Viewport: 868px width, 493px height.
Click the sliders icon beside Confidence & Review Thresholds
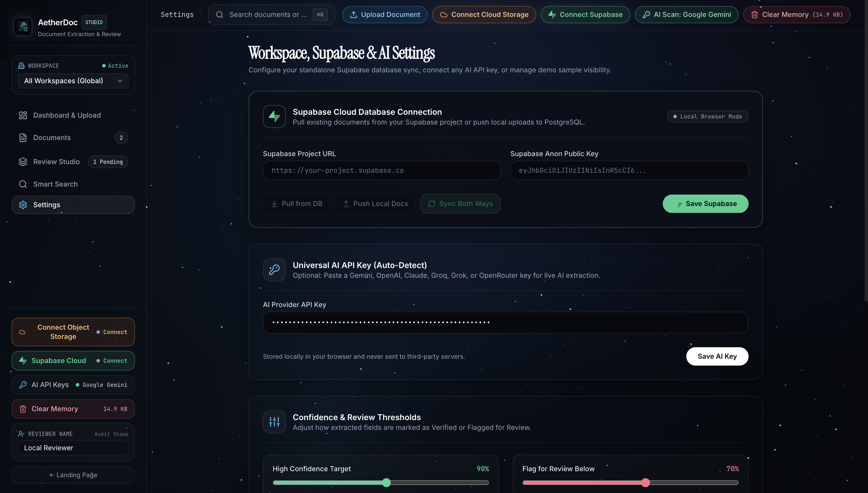pos(274,422)
